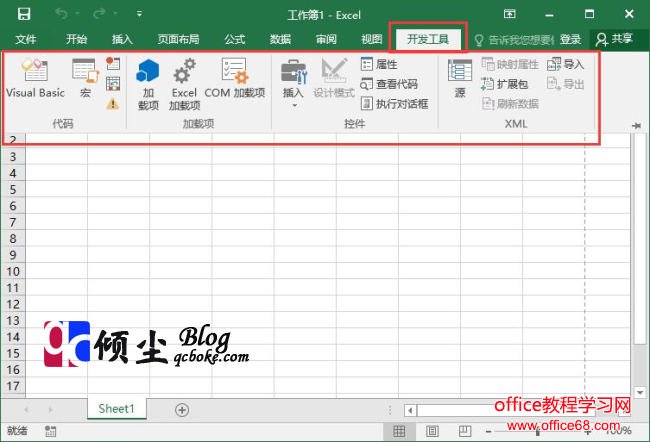Switch to Page Break Preview
650x442 pixels.
click(465, 432)
